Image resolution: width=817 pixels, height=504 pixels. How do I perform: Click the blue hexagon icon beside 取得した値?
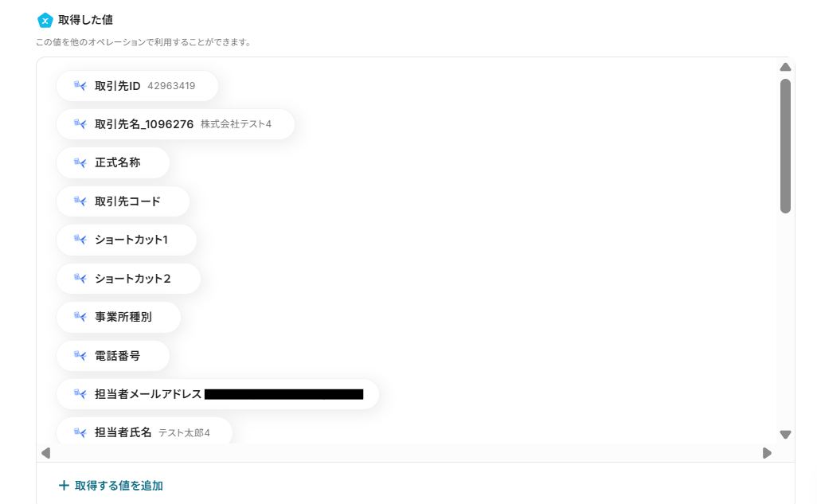(45, 20)
